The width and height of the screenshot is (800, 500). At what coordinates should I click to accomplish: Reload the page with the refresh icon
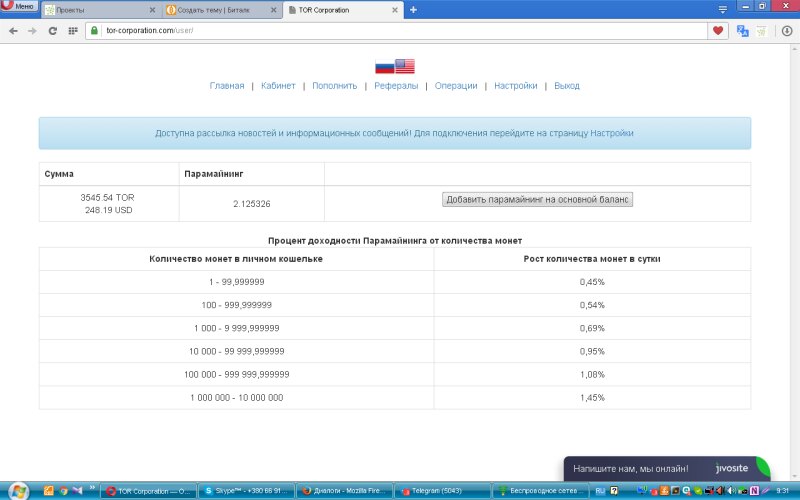click(x=52, y=30)
